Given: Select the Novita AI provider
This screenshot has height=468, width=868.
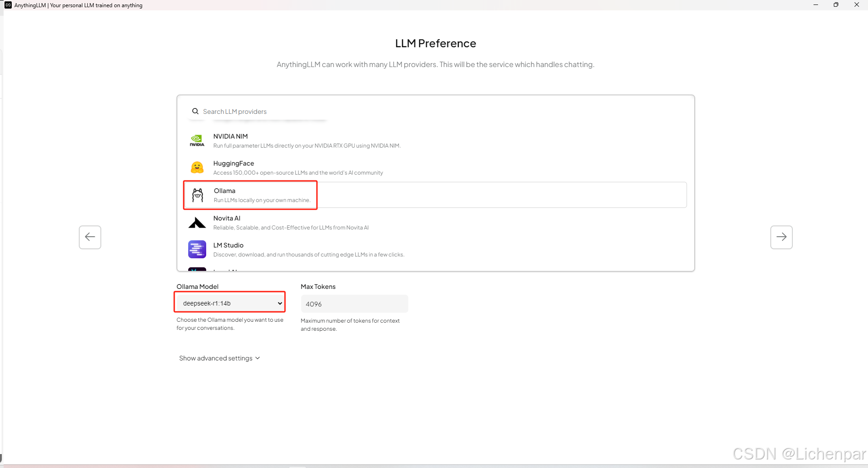Looking at the screenshot, I should click(436, 223).
